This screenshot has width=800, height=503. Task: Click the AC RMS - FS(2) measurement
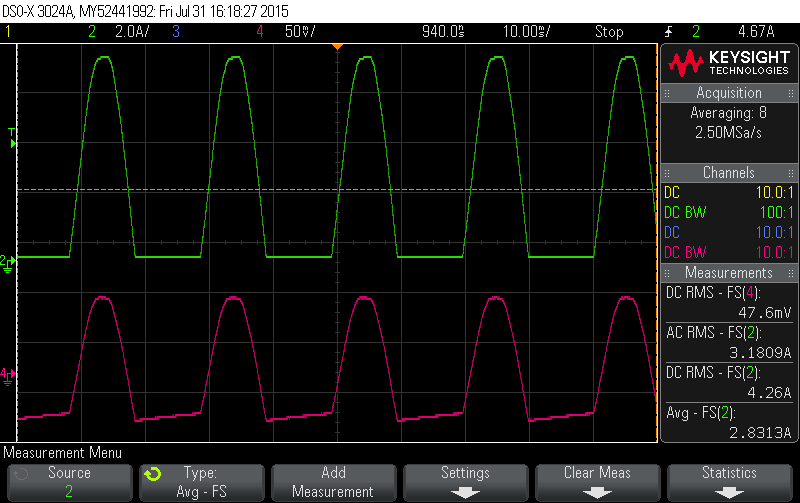(713, 333)
